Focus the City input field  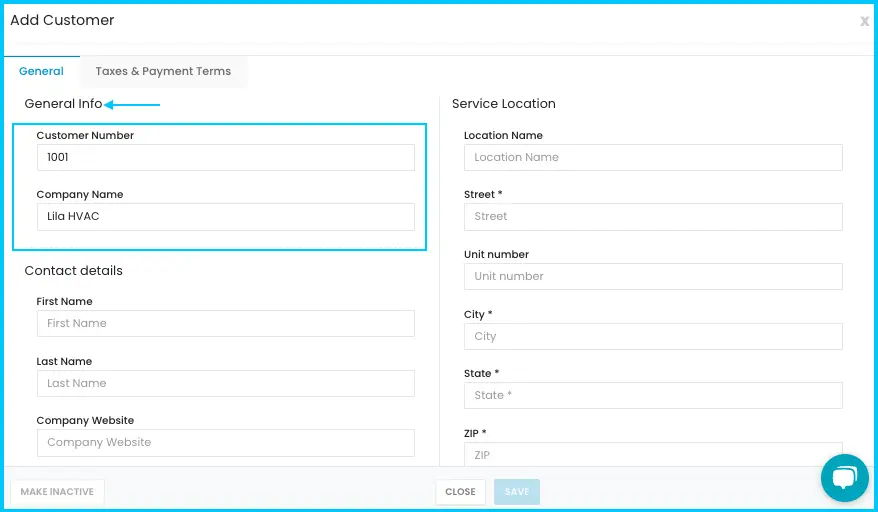click(653, 336)
